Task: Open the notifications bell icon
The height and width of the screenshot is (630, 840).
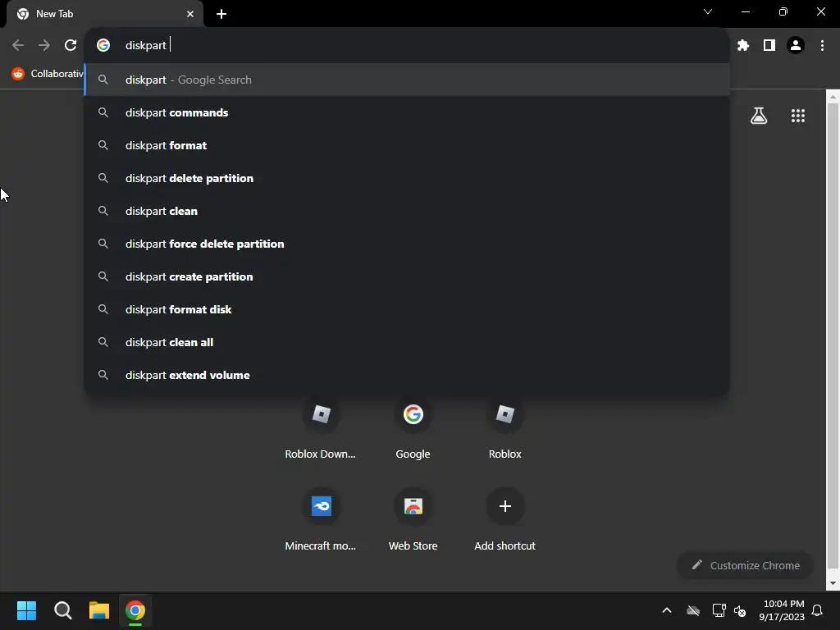Action: 818,610
